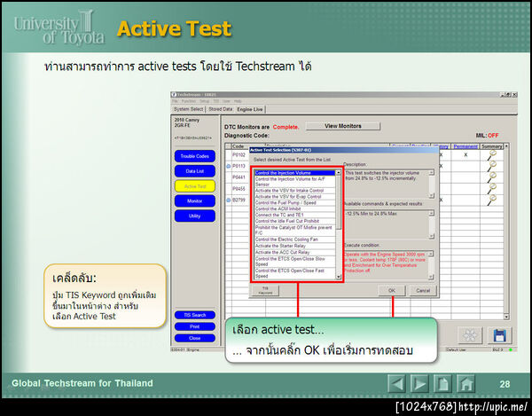532x416 pixels.
Task: Click DTC table scroll down arrow
Action: click(506, 317)
